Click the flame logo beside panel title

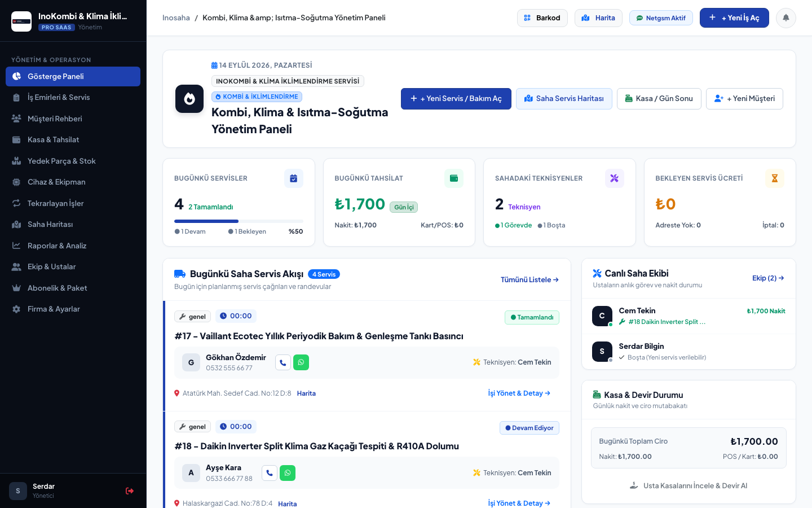pos(189,99)
